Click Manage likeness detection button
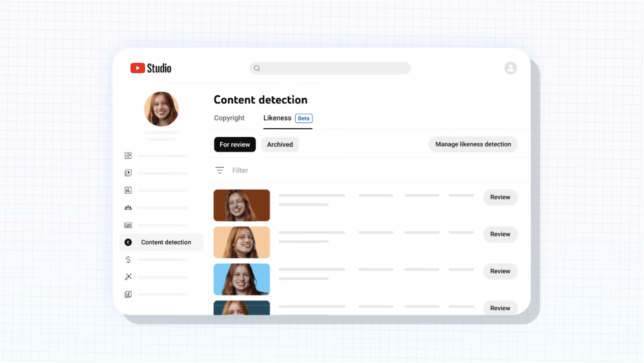 pyautogui.click(x=473, y=145)
